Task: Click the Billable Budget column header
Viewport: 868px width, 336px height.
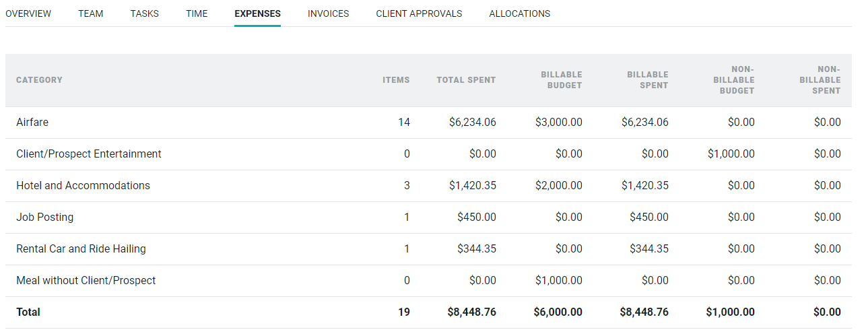Action: 562,80
